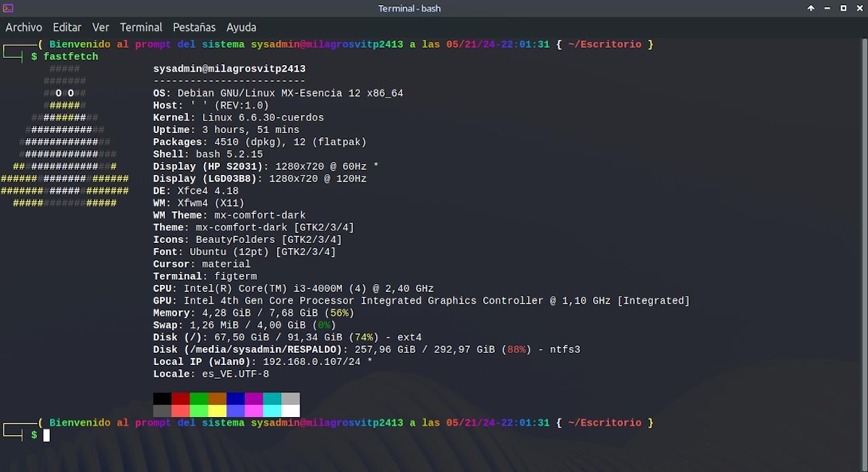The image size is (868, 472).
Task: Click the dark blue color block
Action: (235, 399)
